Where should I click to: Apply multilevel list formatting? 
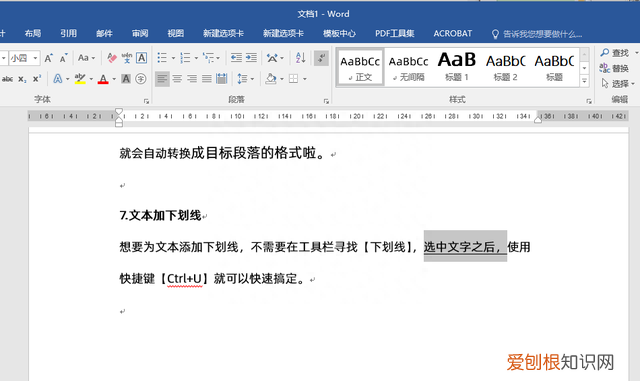(208, 58)
